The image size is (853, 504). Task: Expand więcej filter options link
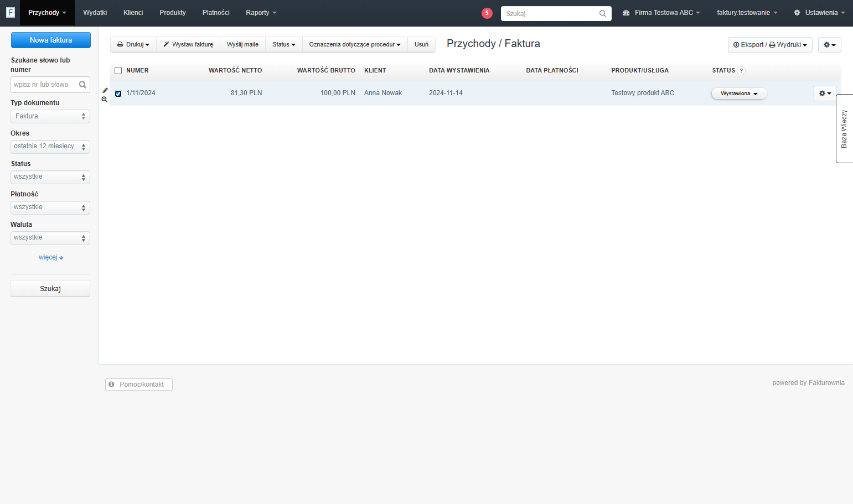[51, 257]
